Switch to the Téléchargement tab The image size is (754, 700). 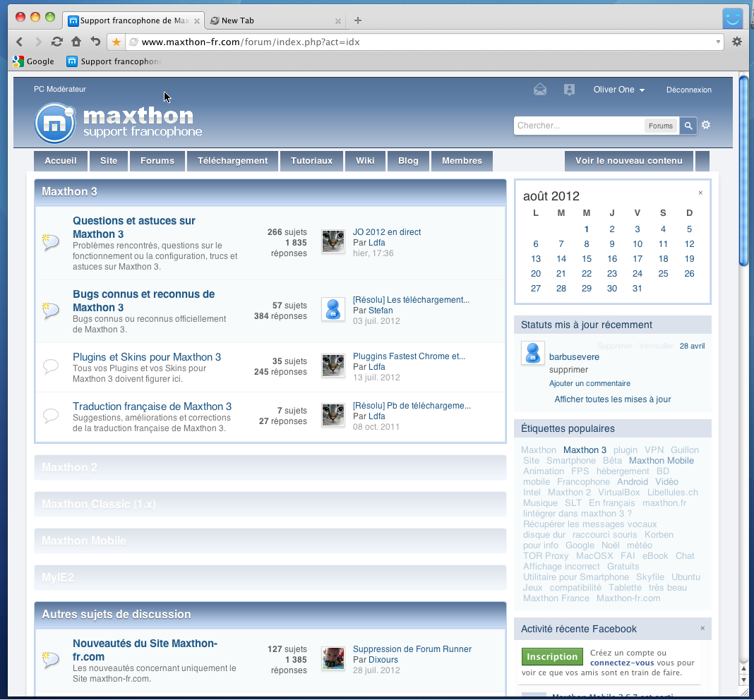tap(233, 161)
